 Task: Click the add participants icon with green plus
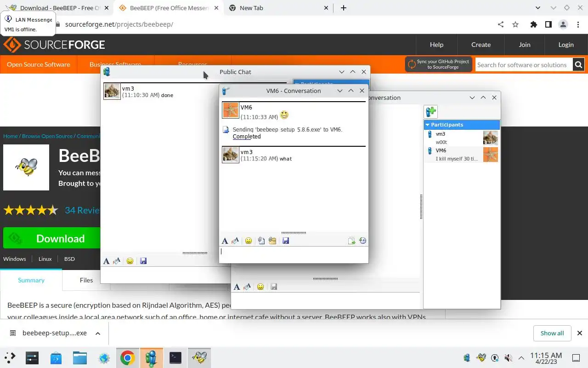[x=431, y=111]
